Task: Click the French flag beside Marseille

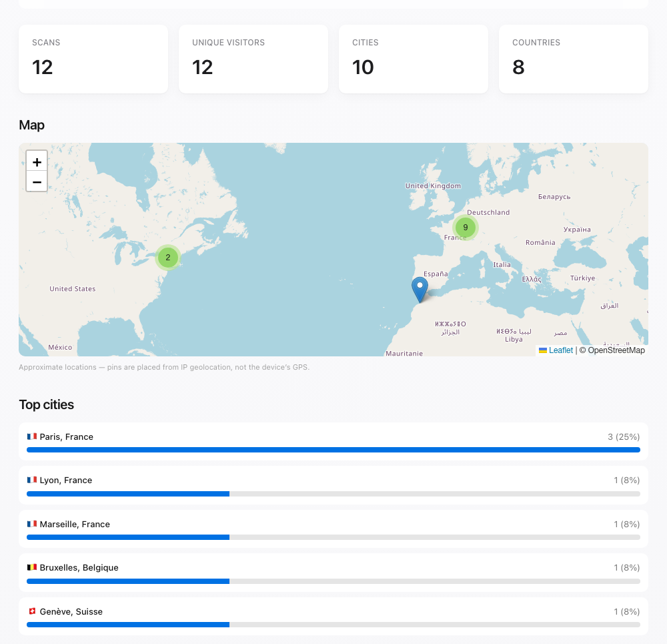Action: 32,524
